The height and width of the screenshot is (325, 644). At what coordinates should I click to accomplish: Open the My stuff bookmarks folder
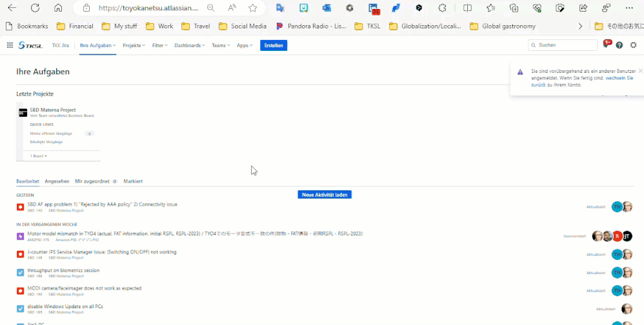click(119, 26)
